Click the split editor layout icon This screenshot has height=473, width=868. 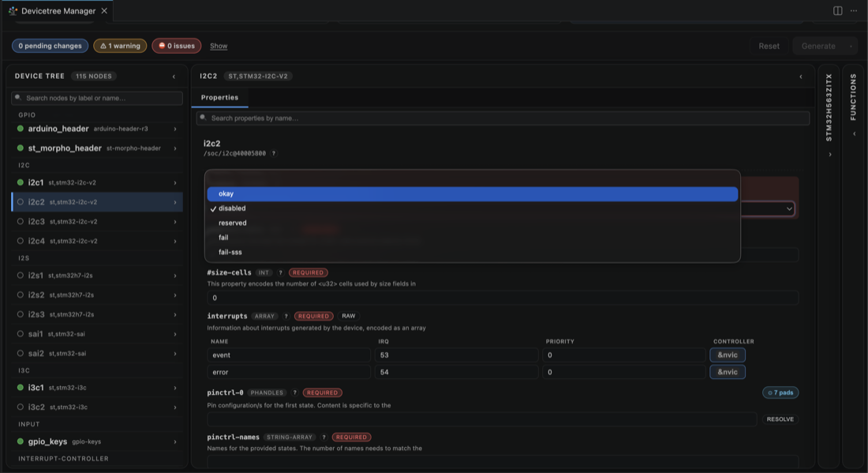(837, 10)
